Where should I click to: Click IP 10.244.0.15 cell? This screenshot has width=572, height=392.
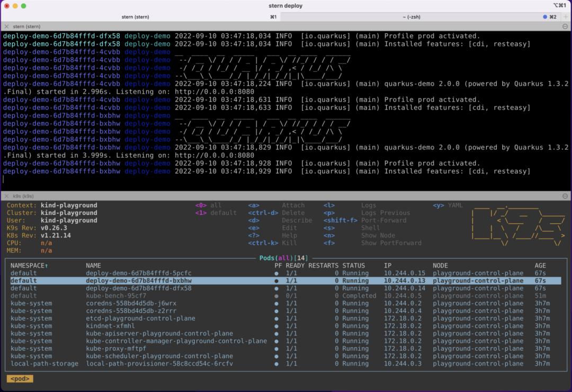(405, 273)
